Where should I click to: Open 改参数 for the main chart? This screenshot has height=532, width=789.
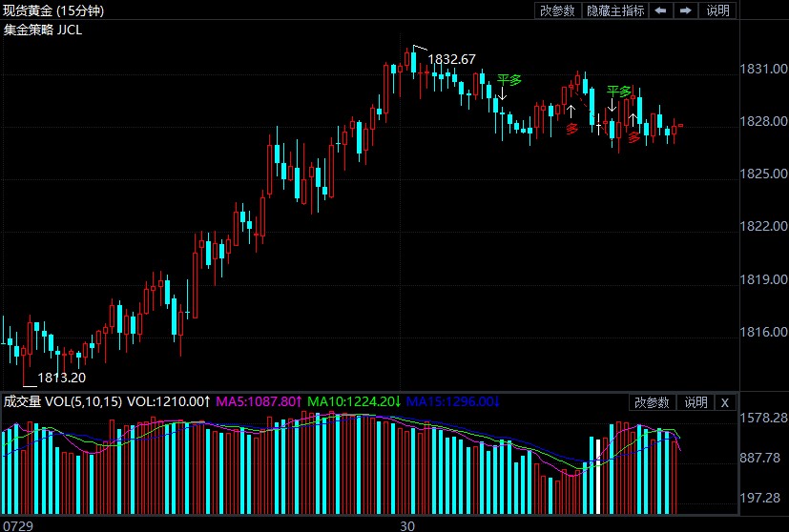[557, 10]
